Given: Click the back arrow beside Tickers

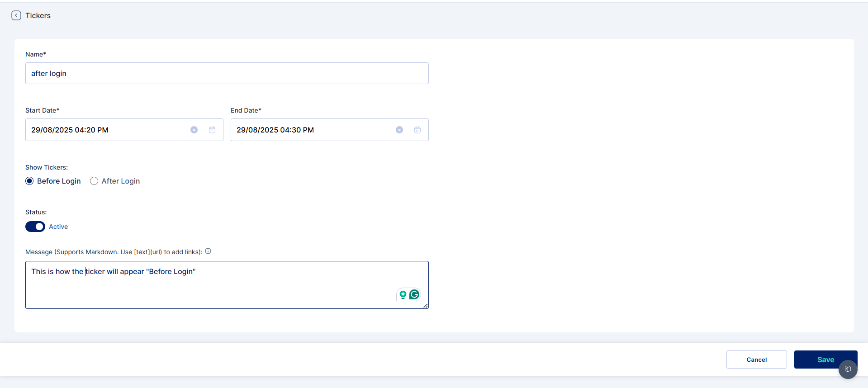Looking at the screenshot, I should pyautogui.click(x=16, y=15).
